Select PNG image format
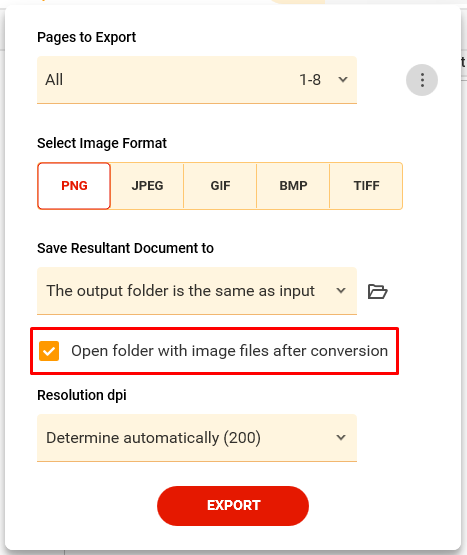The width and height of the screenshot is (467, 555). click(74, 186)
